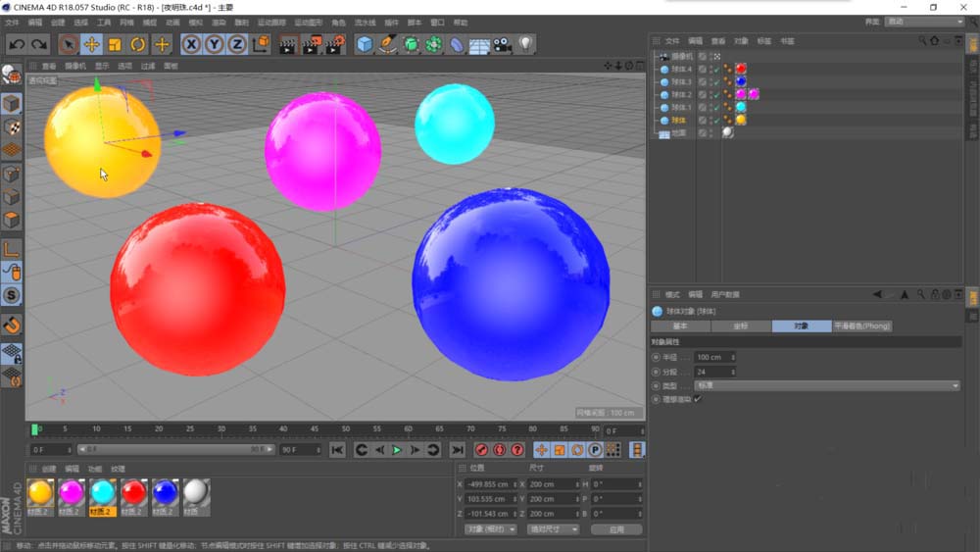980x552 pixels.
Task: Select the Move tool in top toolbar
Action: pyautogui.click(x=91, y=44)
